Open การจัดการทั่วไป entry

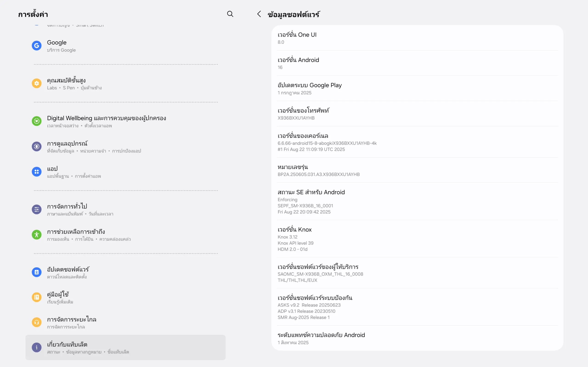click(125, 209)
